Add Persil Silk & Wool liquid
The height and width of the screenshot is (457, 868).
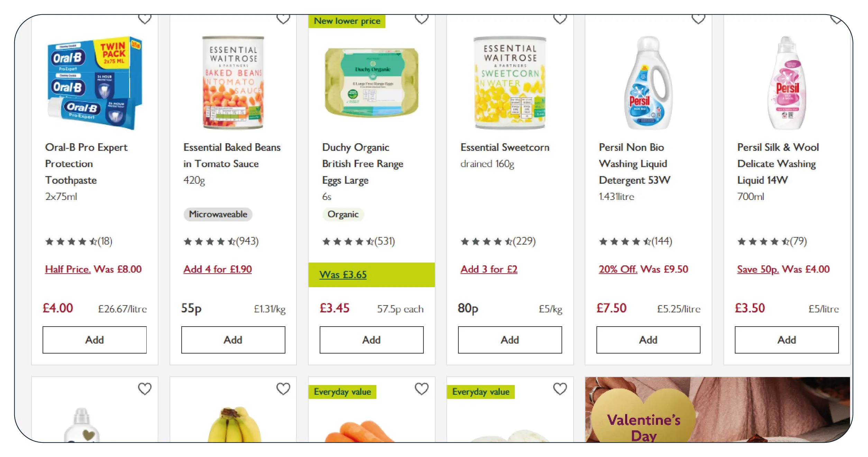786,340
